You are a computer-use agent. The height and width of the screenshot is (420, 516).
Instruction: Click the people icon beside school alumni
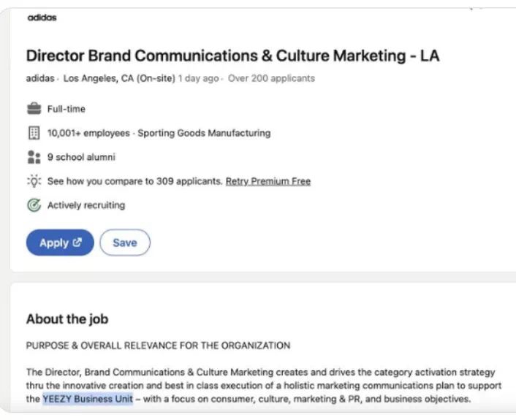pyautogui.click(x=34, y=157)
